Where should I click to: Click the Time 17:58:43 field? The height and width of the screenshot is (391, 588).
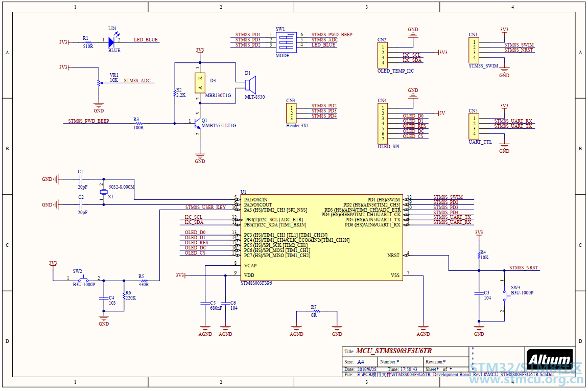(x=403, y=370)
